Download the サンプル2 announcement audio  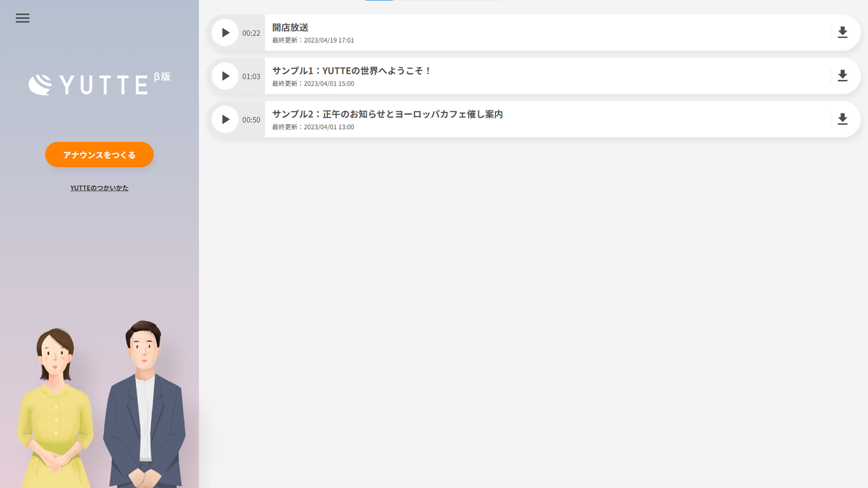(843, 119)
